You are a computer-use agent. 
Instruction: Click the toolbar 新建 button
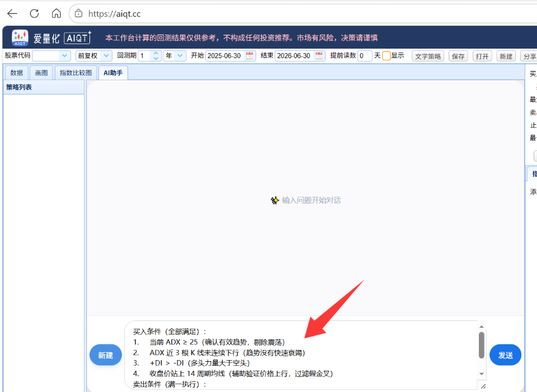click(x=506, y=56)
